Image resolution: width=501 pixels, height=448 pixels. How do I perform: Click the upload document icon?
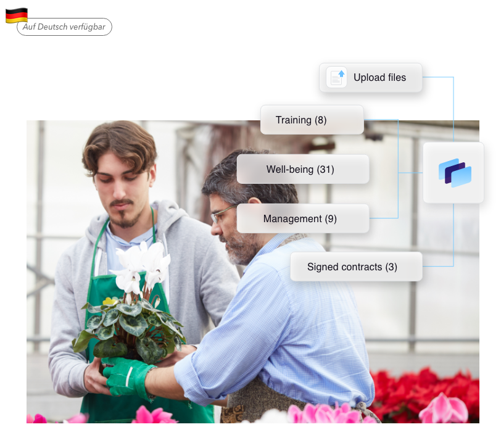click(x=337, y=78)
